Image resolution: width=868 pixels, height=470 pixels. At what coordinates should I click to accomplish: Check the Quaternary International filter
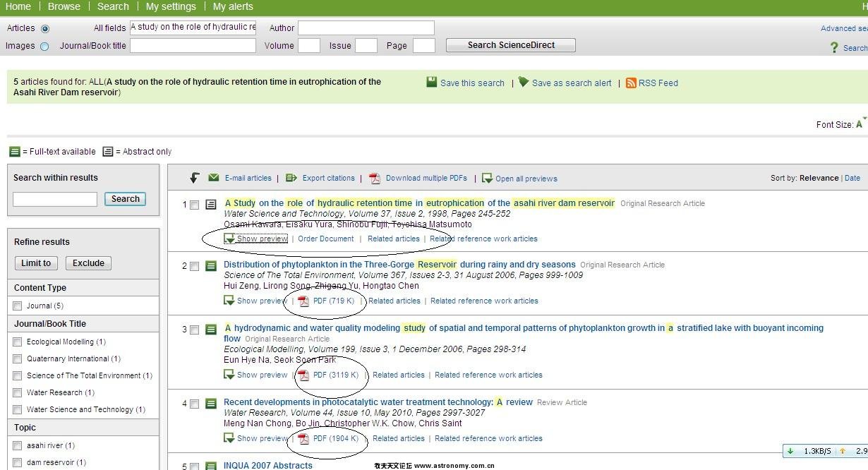tap(18, 359)
